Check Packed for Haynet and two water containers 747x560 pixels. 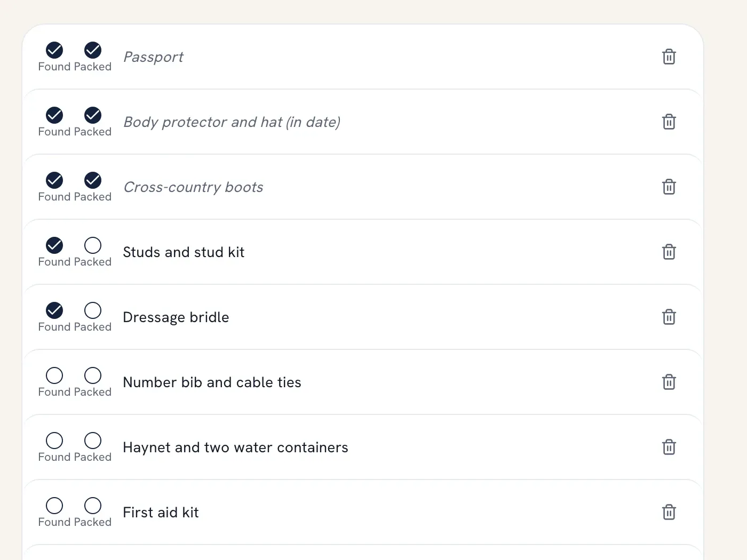(93, 441)
